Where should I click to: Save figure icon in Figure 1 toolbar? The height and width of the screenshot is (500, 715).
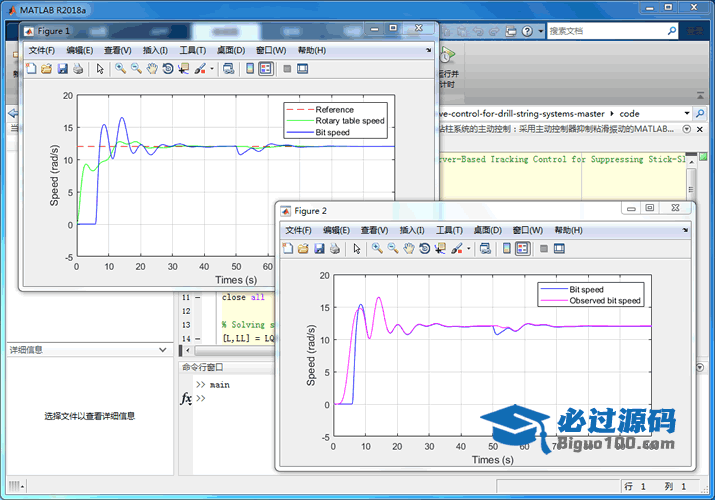[x=62, y=69]
